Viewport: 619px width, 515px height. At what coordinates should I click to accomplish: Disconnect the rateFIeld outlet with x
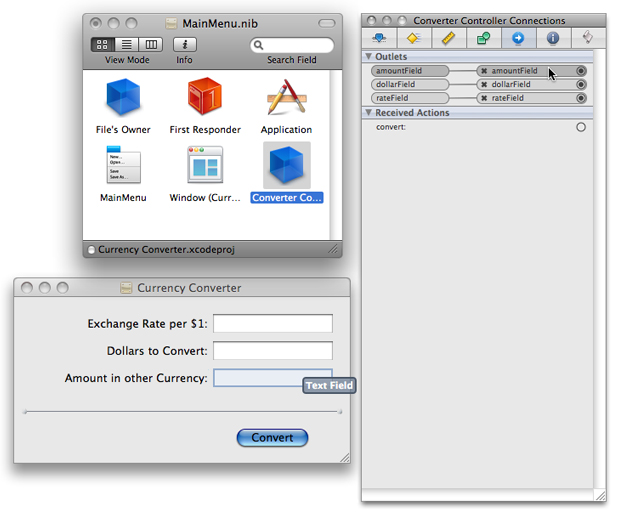484,98
